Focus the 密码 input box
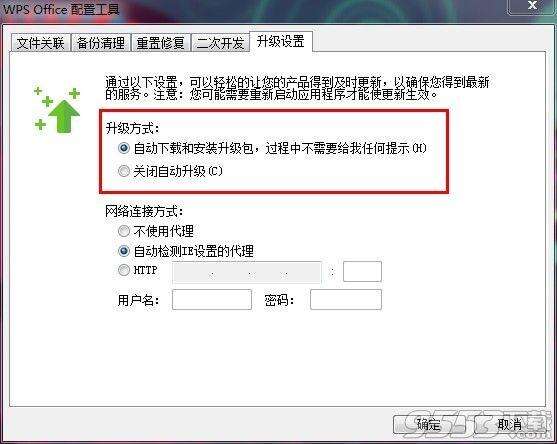 coord(346,299)
